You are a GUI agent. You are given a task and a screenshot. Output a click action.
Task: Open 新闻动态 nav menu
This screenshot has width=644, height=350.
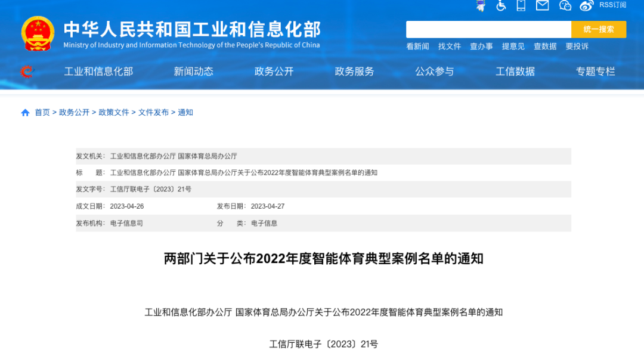193,72
